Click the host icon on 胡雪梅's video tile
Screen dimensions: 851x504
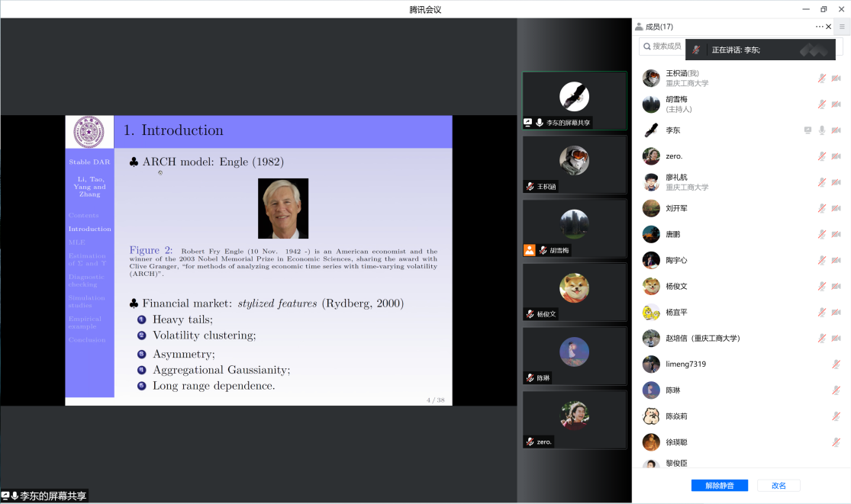pyautogui.click(x=529, y=250)
